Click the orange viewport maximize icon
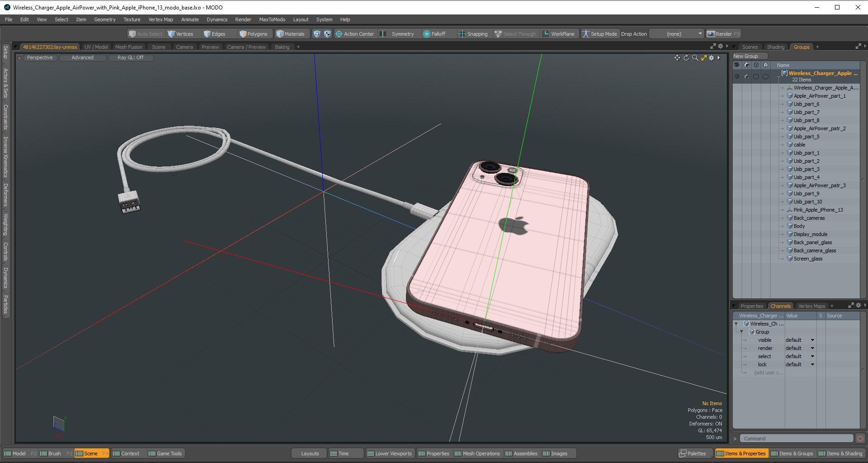Viewport: 868px width, 463px height. (704, 58)
